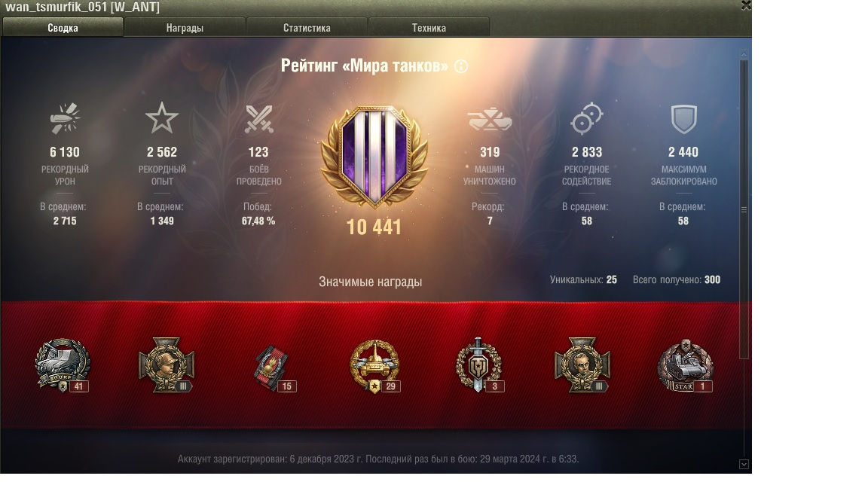Screen dimensions: 868x488
Task: Click the vertical scrollbar handle
Action: pyautogui.click(x=744, y=209)
